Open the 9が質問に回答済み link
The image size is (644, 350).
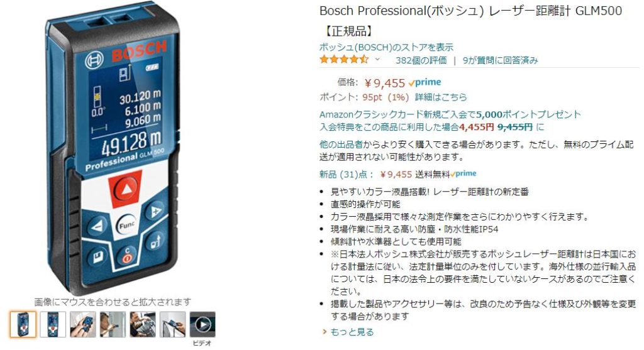[x=500, y=60]
